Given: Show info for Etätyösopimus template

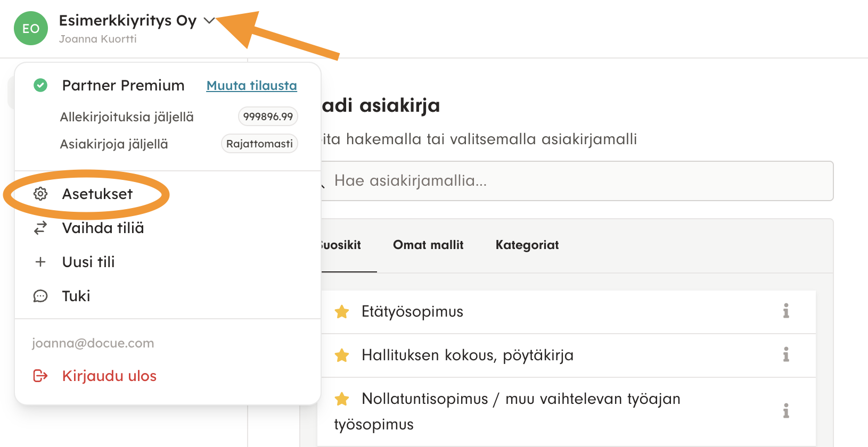Looking at the screenshot, I should [x=785, y=311].
